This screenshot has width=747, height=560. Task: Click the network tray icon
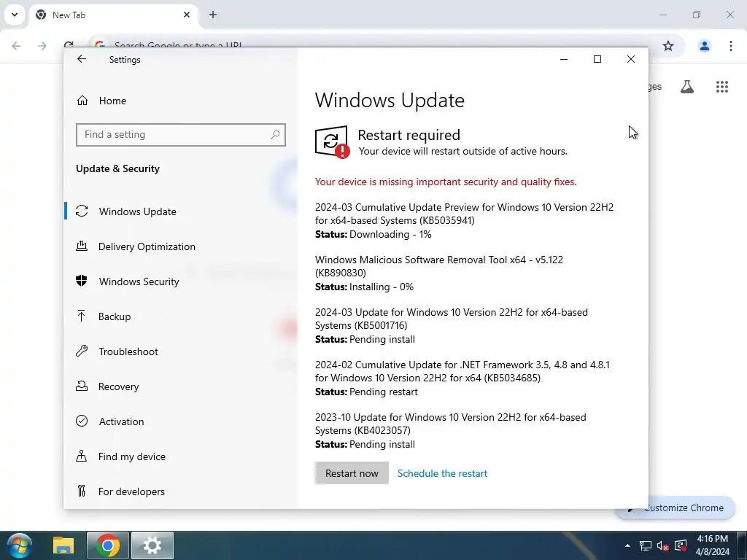(645, 545)
